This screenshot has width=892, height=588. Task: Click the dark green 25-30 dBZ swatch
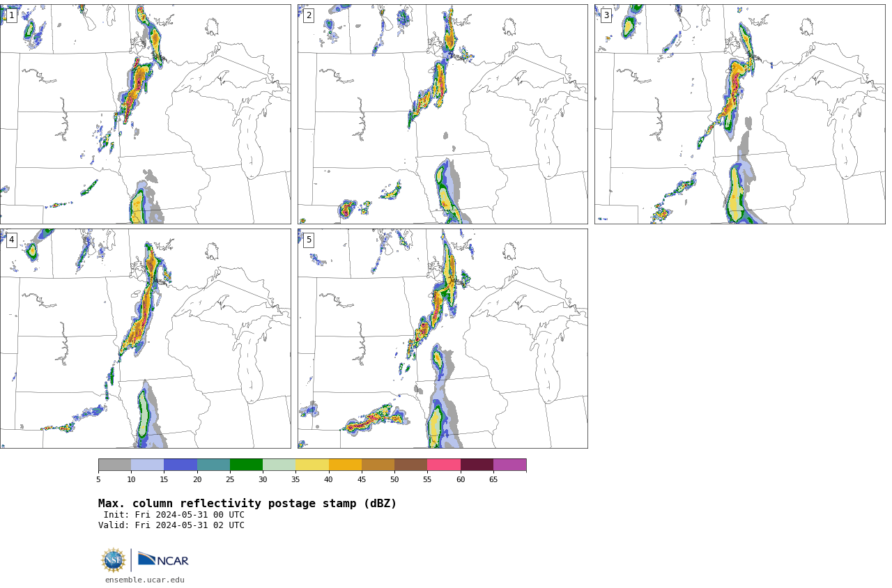(246, 465)
